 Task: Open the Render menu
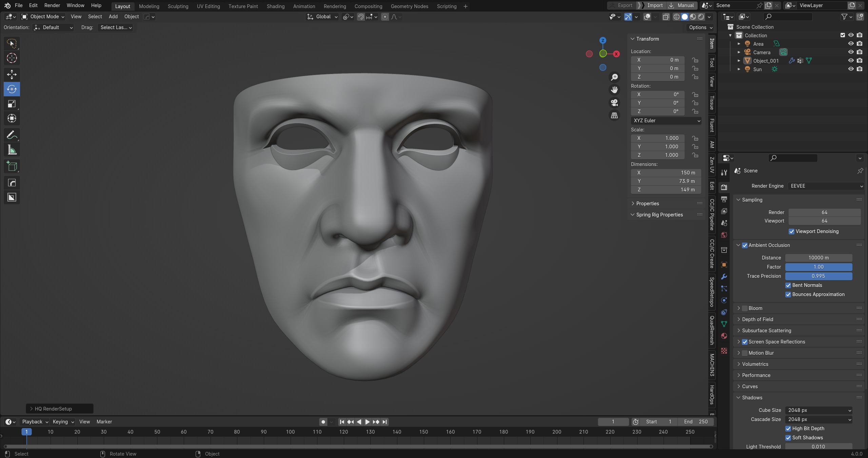click(52, 5)
